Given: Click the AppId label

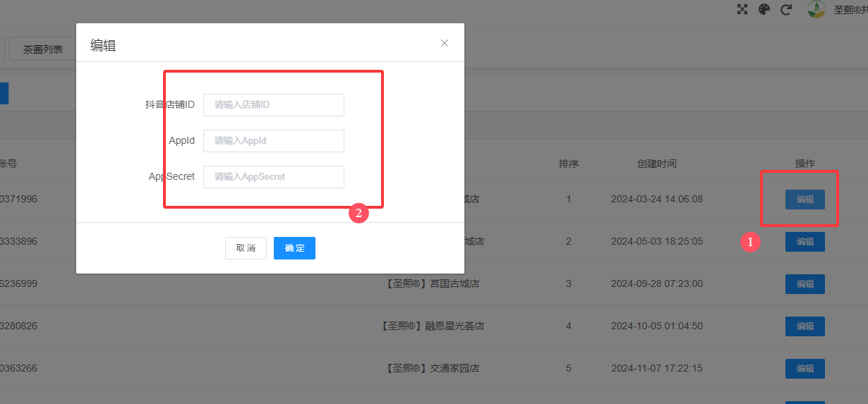Looking at the screenshot, I should coord(182,140).
